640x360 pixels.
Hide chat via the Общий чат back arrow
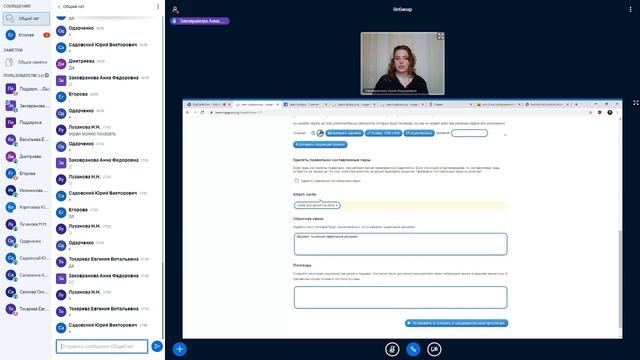pyautogui.click(x=71, y=7)
